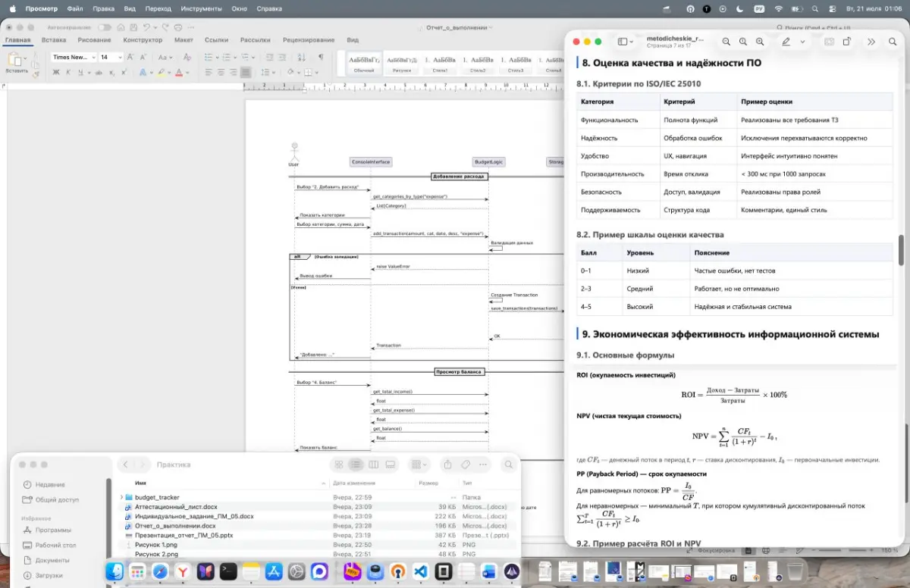Apply the Обычный style in Word

pos(364,63)
